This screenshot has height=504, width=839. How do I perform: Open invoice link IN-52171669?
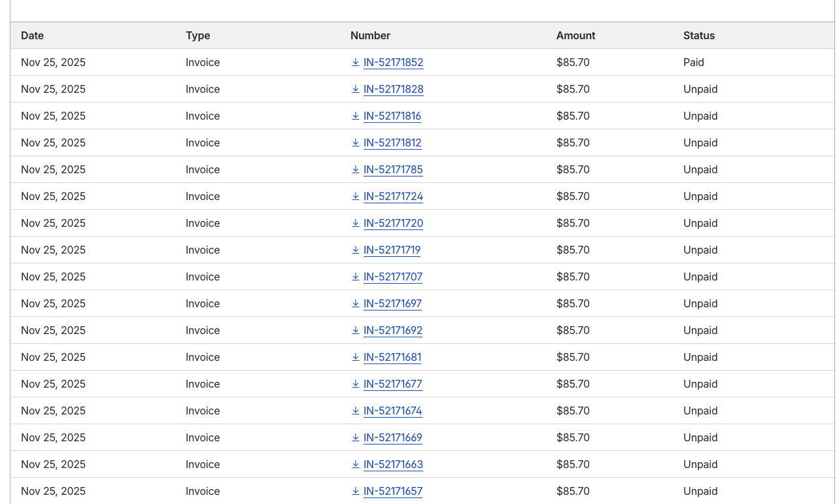[392, 438]
